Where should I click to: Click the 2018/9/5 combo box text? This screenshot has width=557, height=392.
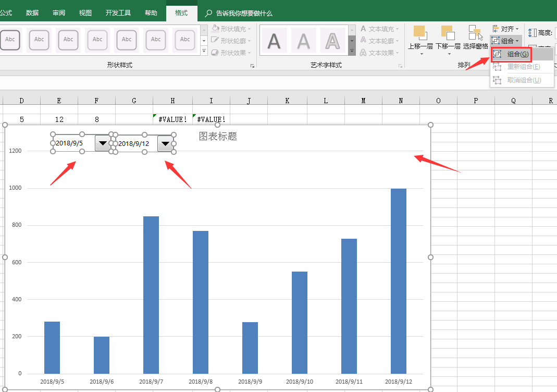tap(69, 143)
